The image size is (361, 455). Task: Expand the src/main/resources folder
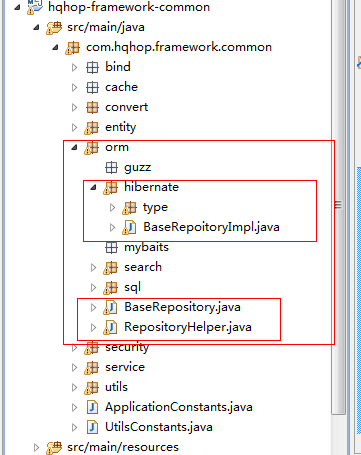coord(36,447)
